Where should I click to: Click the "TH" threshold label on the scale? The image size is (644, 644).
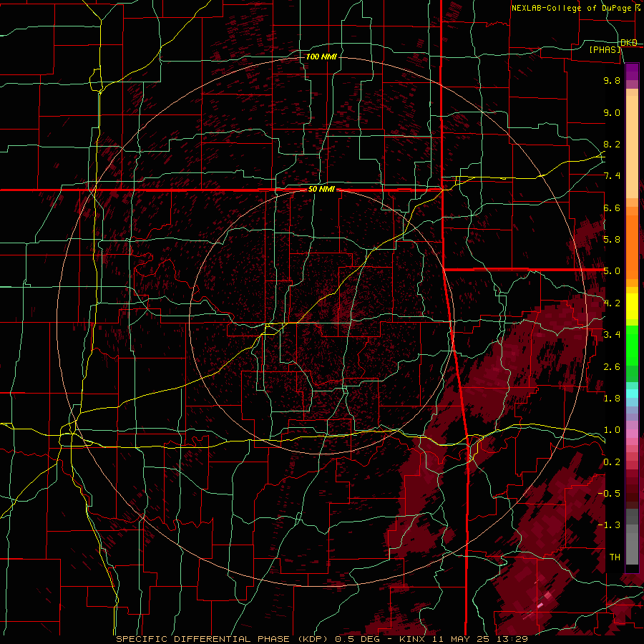point(615,557)
